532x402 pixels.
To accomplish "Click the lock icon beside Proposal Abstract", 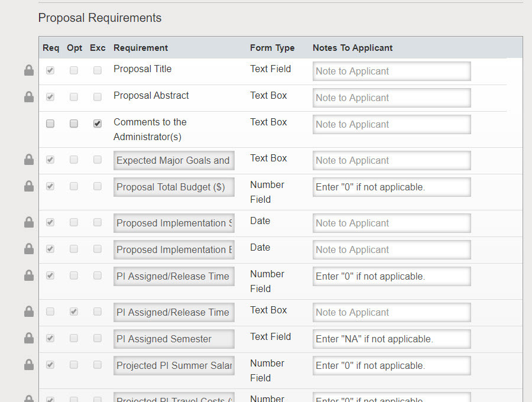I will point(29,97).
